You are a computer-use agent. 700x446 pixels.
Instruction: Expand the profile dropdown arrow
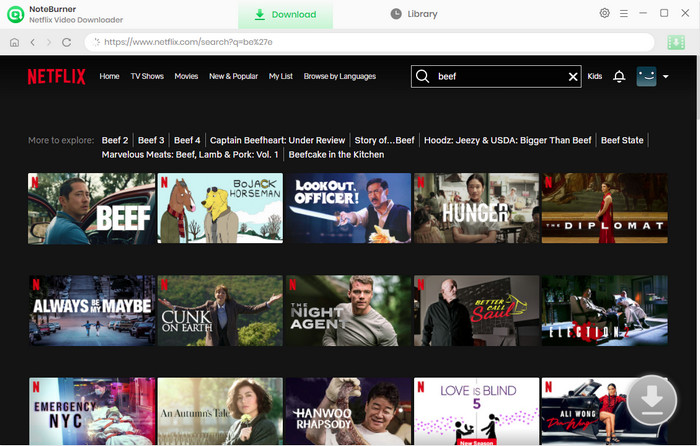coord(666,77)
